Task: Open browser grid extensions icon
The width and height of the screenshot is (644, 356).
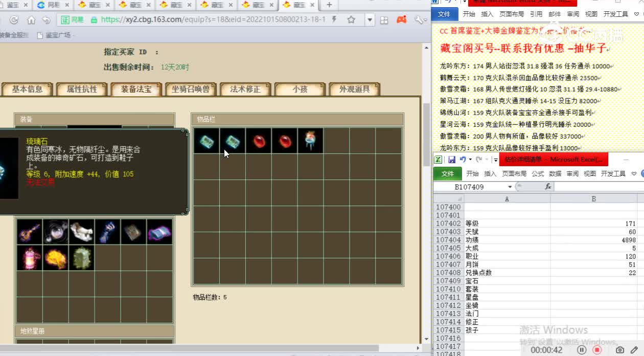Action: pos(384,20)
